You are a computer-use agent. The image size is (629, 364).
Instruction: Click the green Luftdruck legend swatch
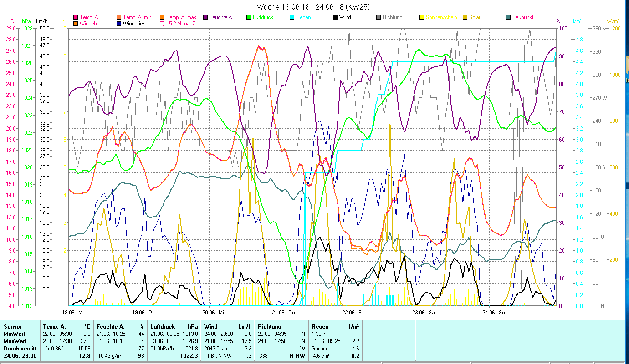(249, 17)
